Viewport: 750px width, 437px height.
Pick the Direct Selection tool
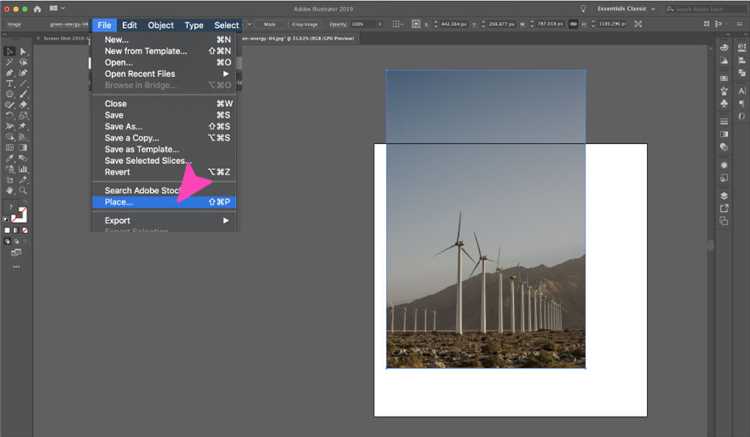click(23, 51)
